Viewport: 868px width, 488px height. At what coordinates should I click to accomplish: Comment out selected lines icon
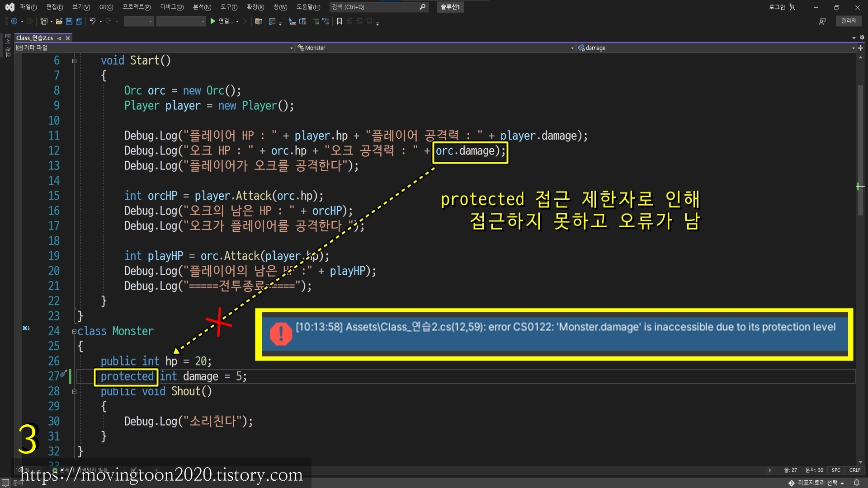(x=316, y=21)
